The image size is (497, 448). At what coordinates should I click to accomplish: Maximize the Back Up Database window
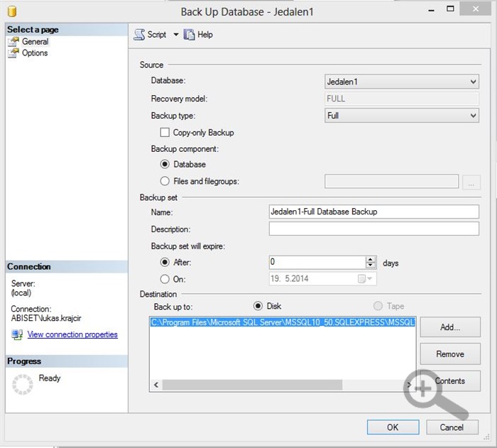[x=450, y=9]
